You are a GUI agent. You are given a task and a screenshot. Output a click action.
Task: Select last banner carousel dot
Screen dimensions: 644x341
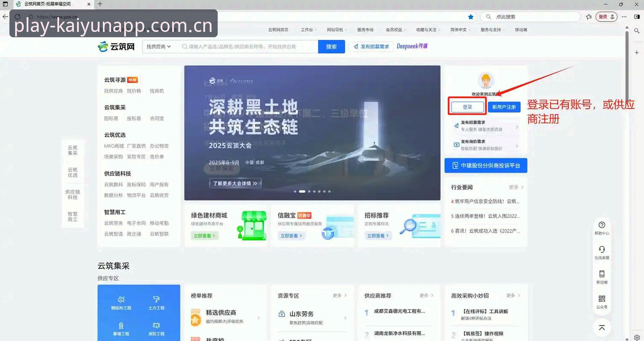tap(329, 191)
